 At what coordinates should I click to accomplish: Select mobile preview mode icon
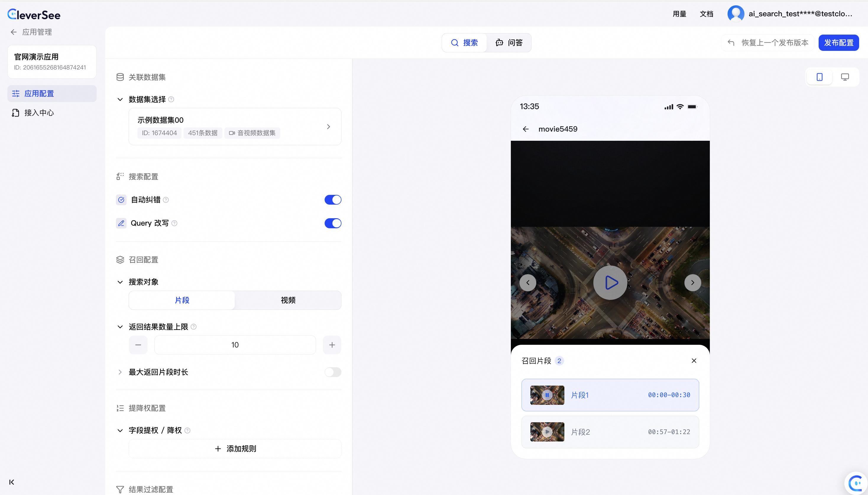(820, 77)
